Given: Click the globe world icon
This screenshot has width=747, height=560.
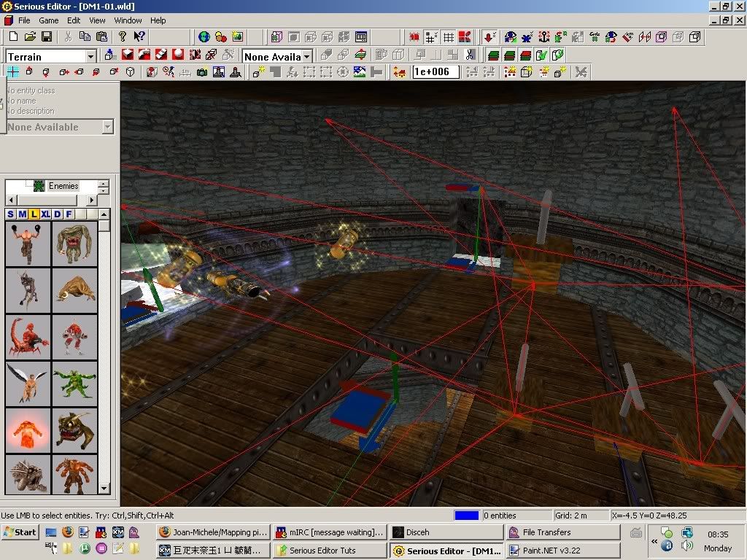Looking at the screenshot, I should tap(204, 36).
